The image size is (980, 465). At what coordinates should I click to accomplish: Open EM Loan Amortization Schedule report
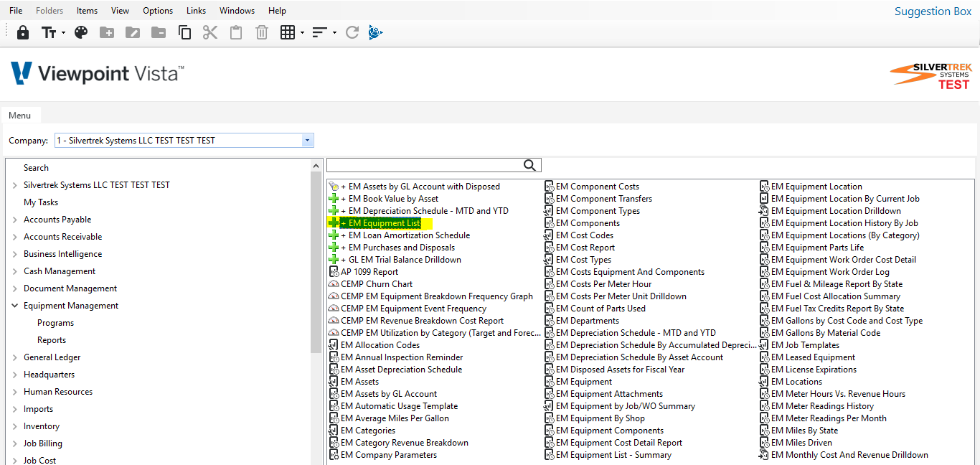point(405,235)
